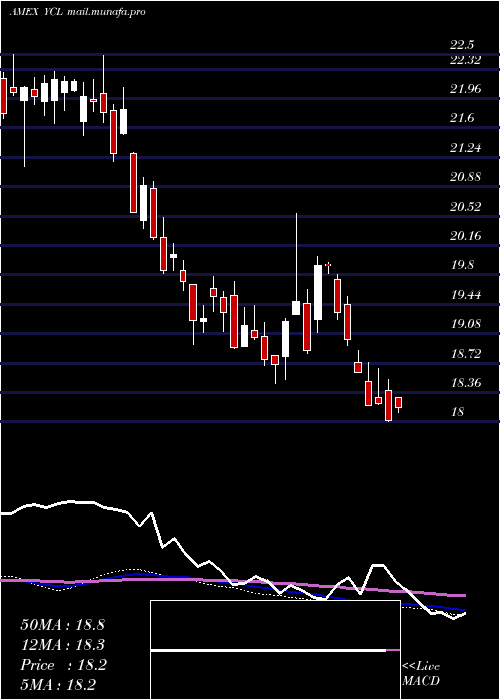This screenshot has height=700, width=500.
Task: Click the 20.52 price axis label
Action: [465, 207]
